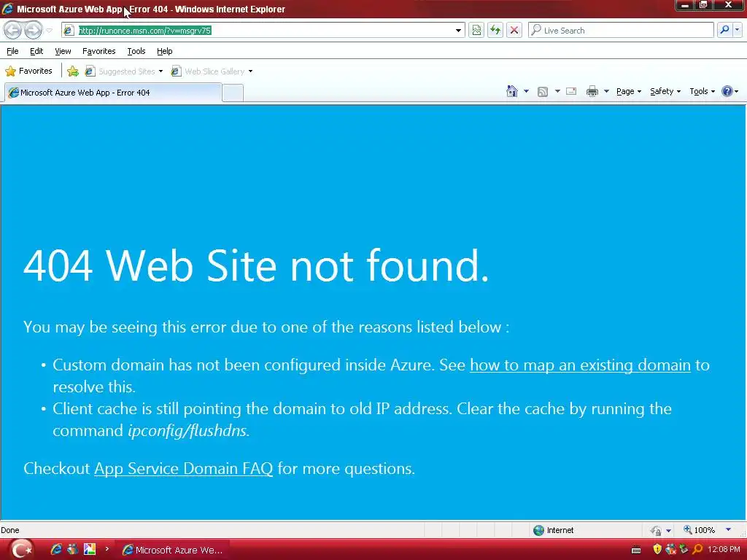This screenshot has height=560, width=747.
Task: Expand the dropdown beside the padlock status icon
Action: 668,530
